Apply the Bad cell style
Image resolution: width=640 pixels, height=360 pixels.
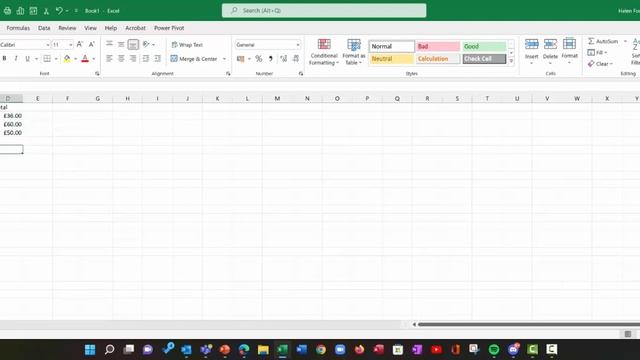point(438,46)
